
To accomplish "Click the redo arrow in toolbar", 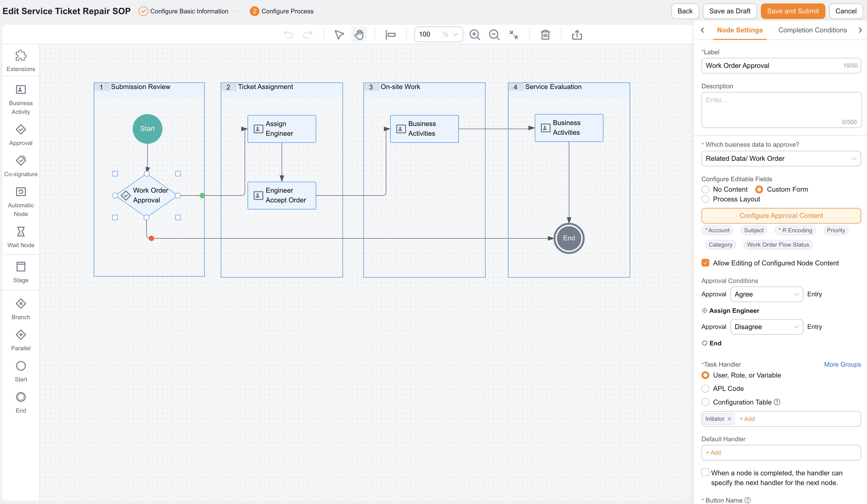I will 308,34.
